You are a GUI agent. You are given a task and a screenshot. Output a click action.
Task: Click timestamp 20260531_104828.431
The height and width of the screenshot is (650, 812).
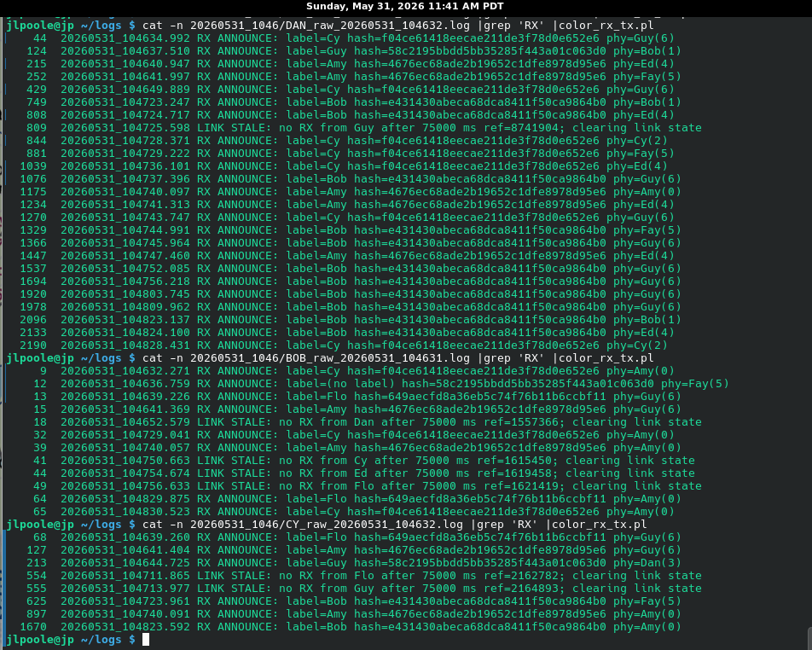125,345
